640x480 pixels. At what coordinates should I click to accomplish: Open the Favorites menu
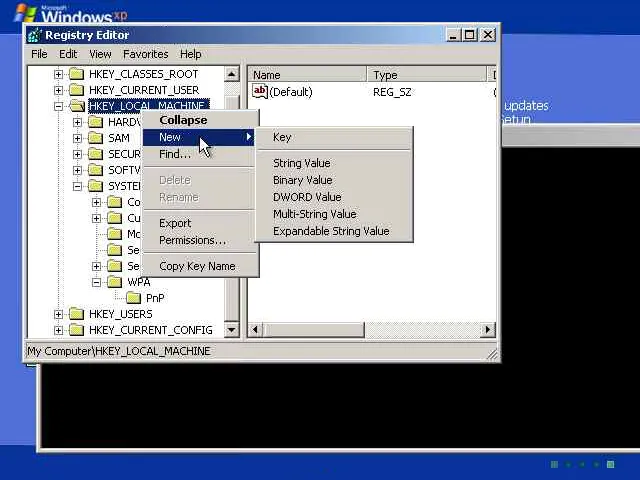[x=145, y=54]
